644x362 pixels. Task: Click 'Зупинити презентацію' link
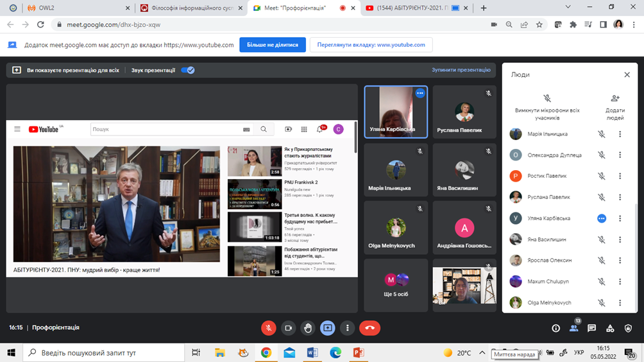(x=461, y=70)
